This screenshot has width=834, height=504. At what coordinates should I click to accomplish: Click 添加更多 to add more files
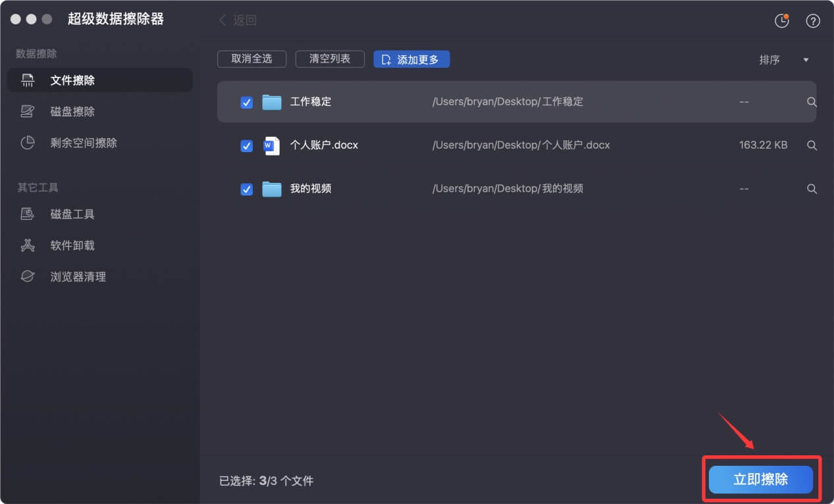point(411,59)
